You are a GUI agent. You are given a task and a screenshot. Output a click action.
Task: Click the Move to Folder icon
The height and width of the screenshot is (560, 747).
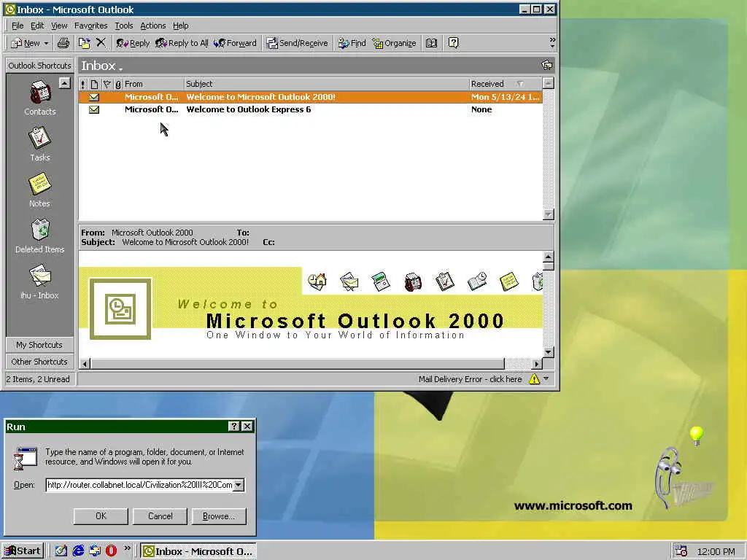coord(85,43)
